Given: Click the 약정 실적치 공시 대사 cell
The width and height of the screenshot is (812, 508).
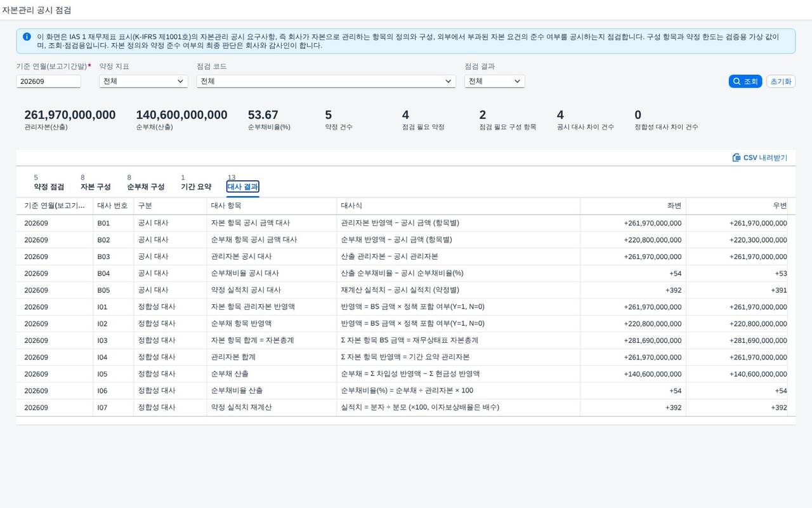Looking at the screenshot, I should click(272, 290).
